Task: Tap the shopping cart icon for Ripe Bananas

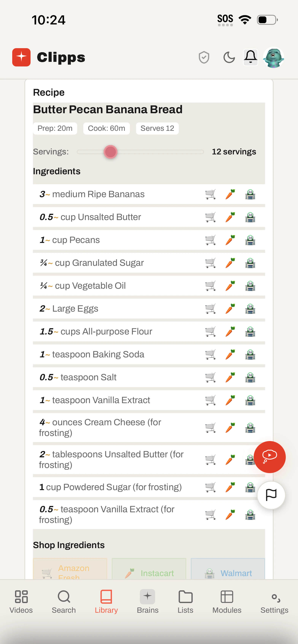Action: [210, 194]
